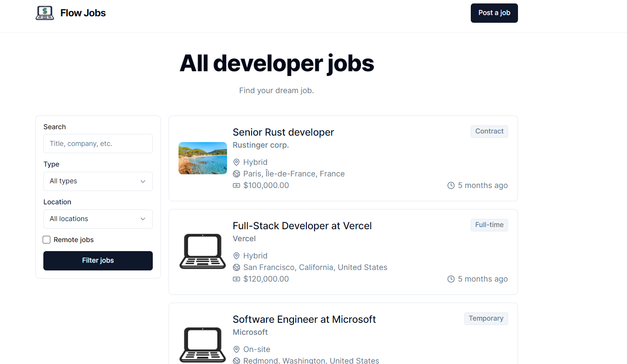Viewport: 627px width, 364px height.
Task: Click the Vercel laptop placeholder logo
Action: (203, 252)
